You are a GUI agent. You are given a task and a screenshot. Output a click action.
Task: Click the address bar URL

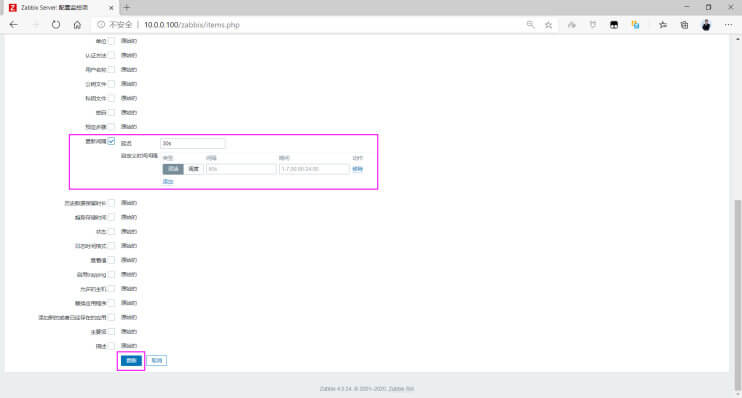point(192,25)
